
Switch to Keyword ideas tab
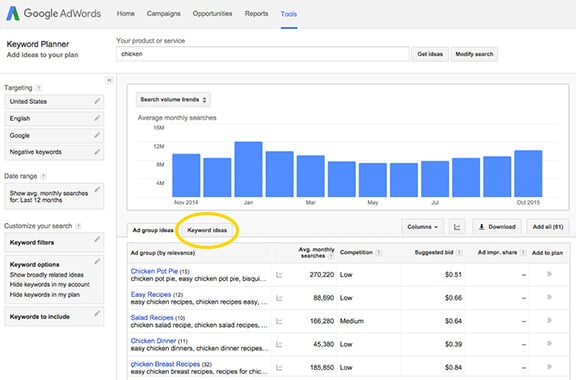207,230
